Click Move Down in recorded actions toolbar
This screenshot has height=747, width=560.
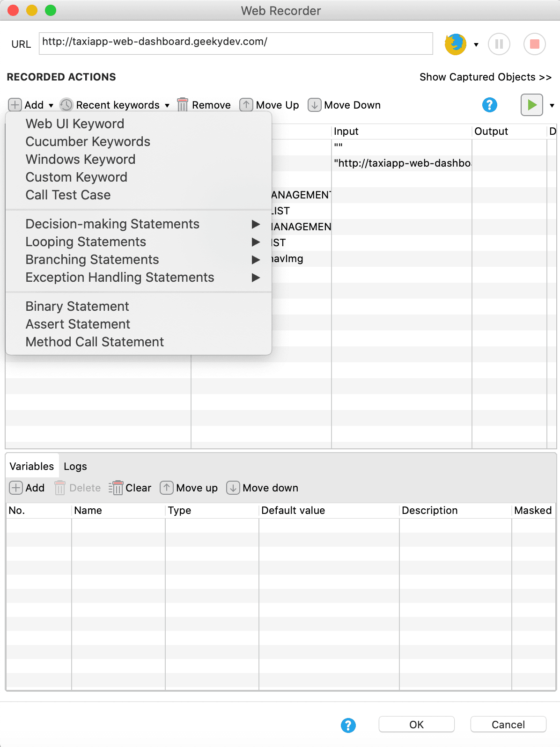(344, 105)
